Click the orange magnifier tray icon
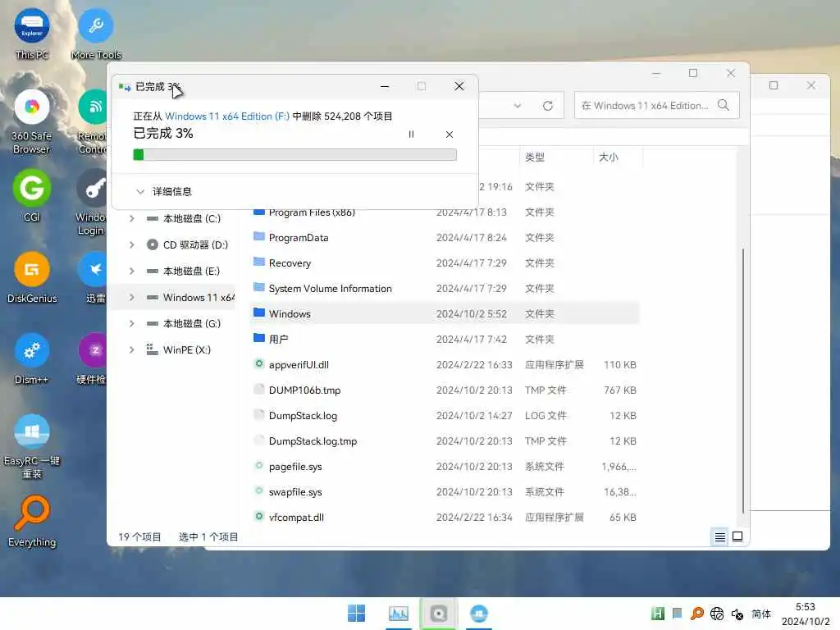The height and width of the screenshot is (630, 840). click(697, 614)
